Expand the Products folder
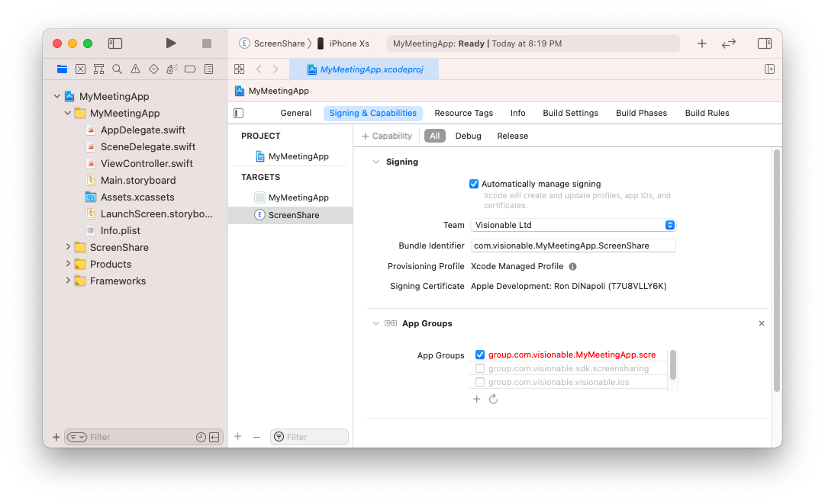This screenshot has width=825, height=504. (67, 264)
